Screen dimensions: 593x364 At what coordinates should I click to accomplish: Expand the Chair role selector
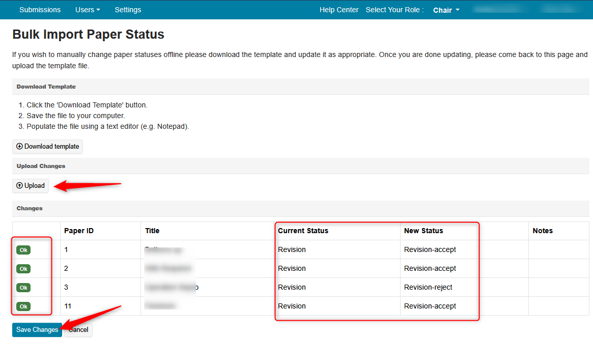coord(446,10)
